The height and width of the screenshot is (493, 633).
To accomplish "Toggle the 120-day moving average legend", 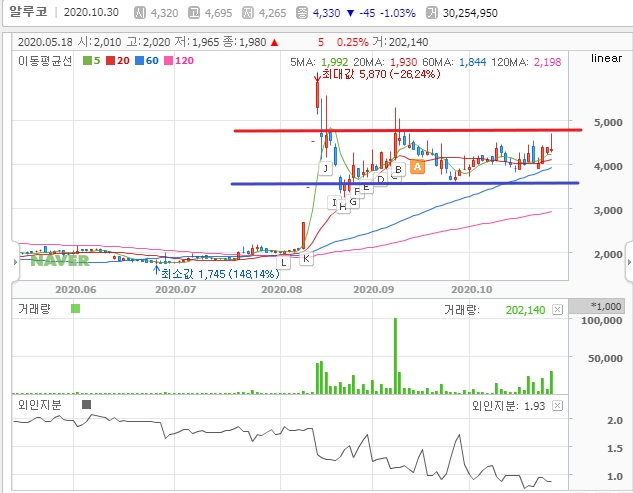I will (x=179, y=61).
